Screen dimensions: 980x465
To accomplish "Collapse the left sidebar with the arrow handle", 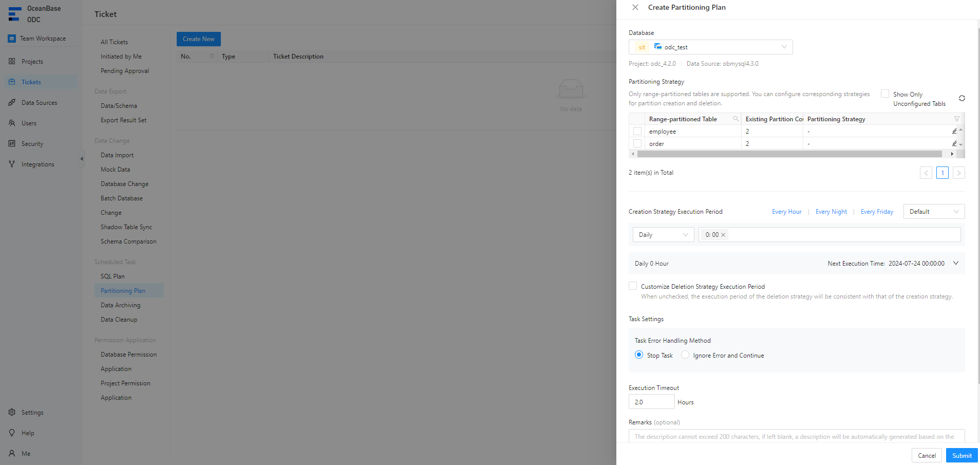I will (82, 159).
